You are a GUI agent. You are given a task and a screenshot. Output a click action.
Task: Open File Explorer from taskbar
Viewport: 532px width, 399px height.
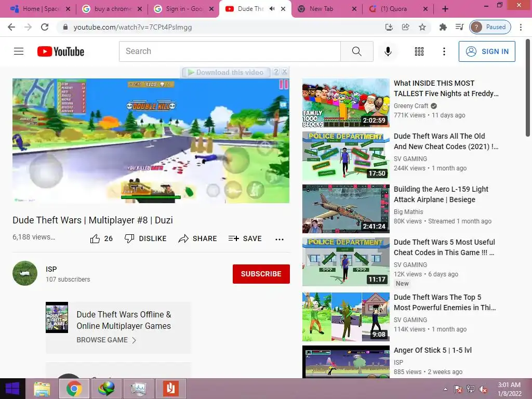click(x=42, y=389)
